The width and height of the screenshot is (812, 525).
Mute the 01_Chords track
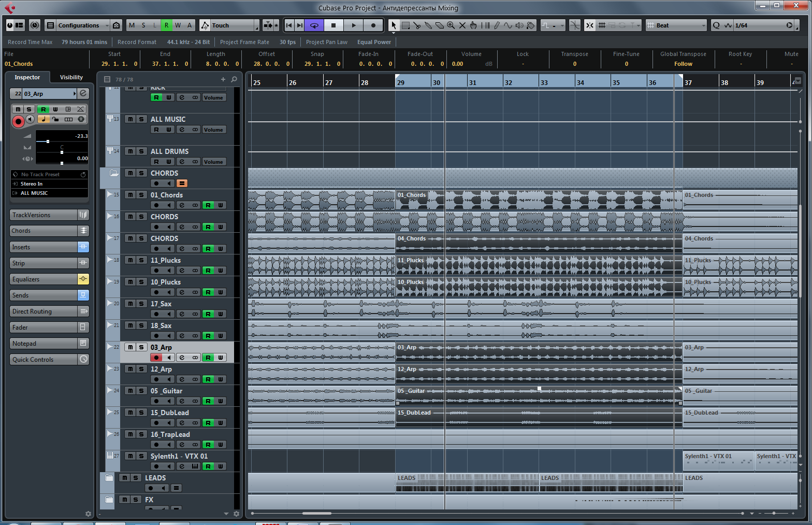click(x=130, y=195)
